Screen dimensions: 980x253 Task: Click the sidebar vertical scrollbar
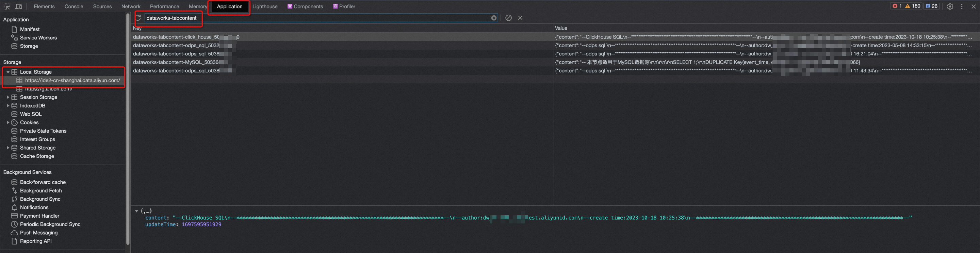point(128,129)
